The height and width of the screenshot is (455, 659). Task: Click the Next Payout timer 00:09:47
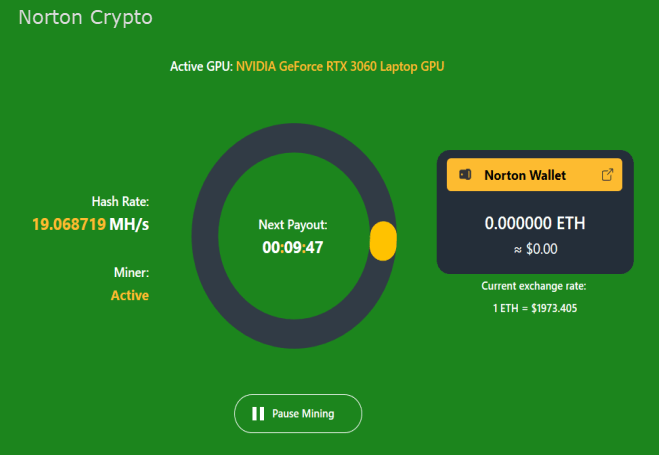point(293,247)
